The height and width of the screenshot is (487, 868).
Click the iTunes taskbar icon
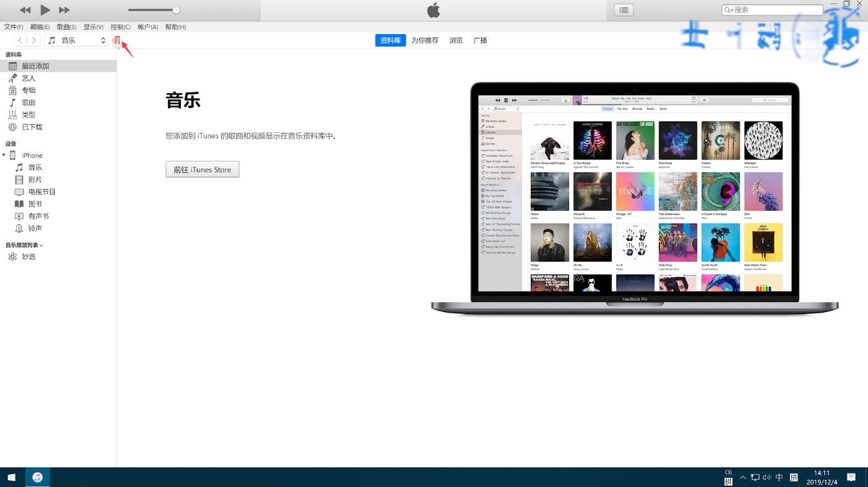point(37,477)
